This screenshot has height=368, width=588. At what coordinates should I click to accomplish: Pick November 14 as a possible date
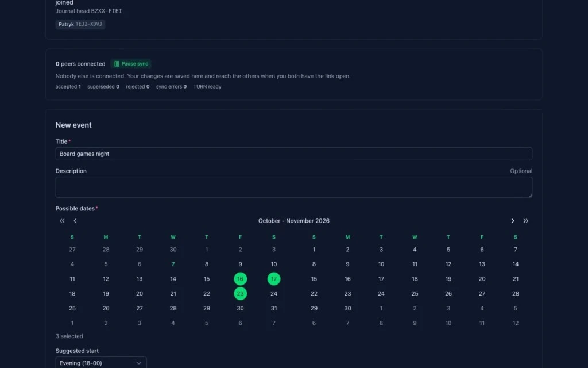[x=516, y=264]
